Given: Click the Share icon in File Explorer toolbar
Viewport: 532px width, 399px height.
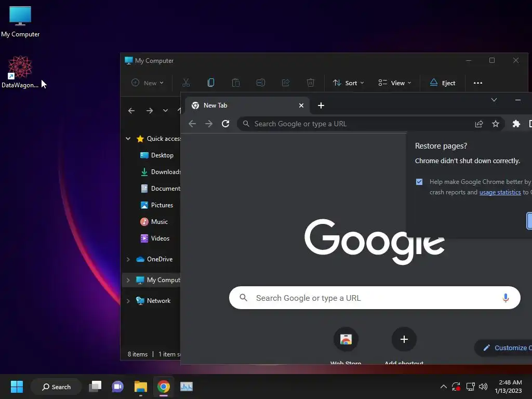Looking at the screenshot, I should [x=286, y=83].
